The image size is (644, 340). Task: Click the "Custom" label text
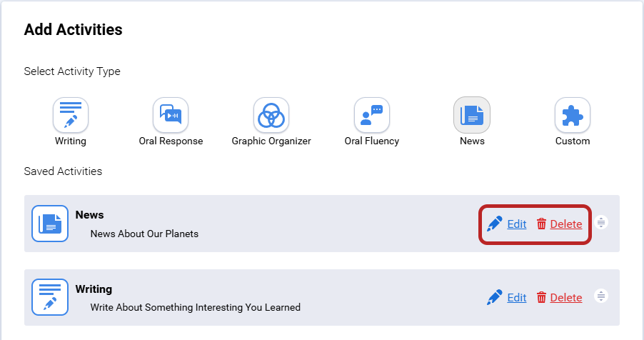573,141
